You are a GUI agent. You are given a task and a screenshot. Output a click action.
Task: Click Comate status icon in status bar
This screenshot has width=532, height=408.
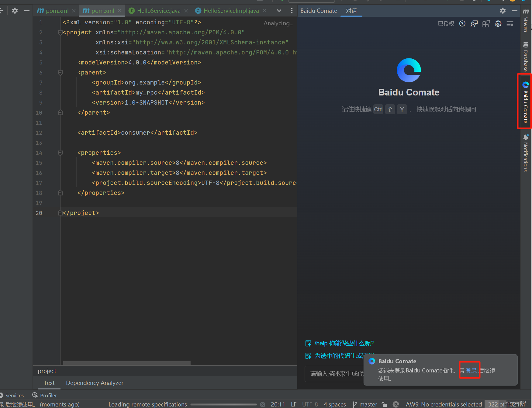396,404
